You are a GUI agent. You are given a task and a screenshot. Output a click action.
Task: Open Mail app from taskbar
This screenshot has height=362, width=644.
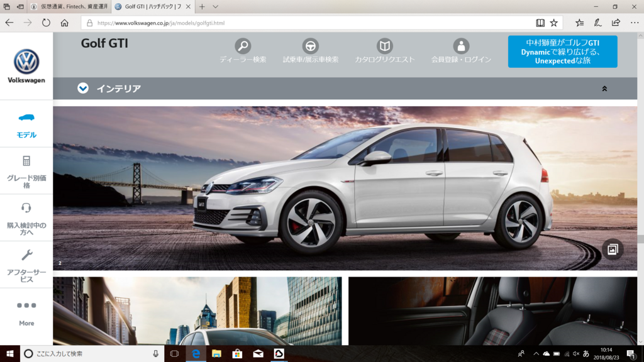point(258,354)
